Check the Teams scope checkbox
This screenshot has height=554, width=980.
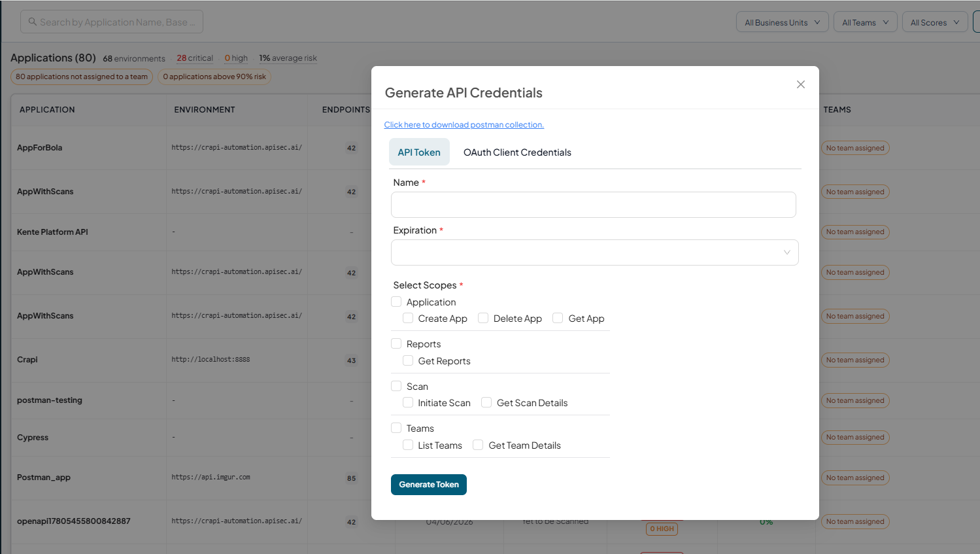396,428
